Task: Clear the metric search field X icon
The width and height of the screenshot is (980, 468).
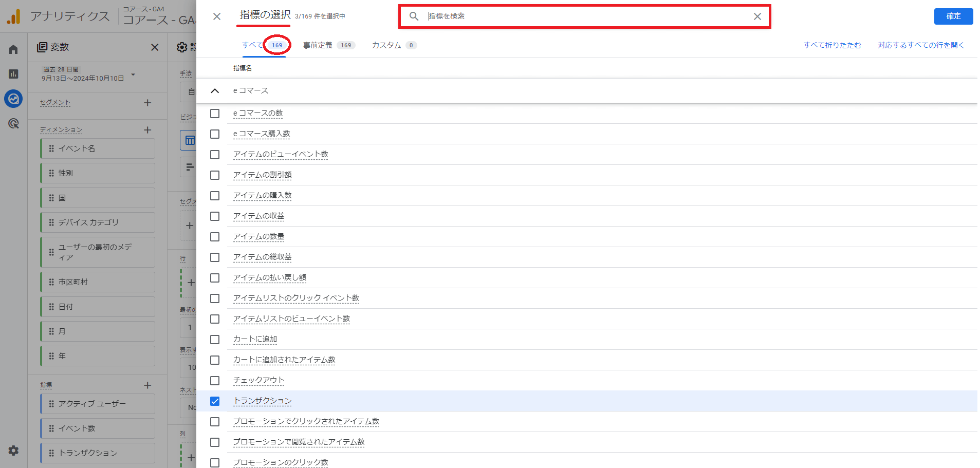Action: click(x=757, y=16)
